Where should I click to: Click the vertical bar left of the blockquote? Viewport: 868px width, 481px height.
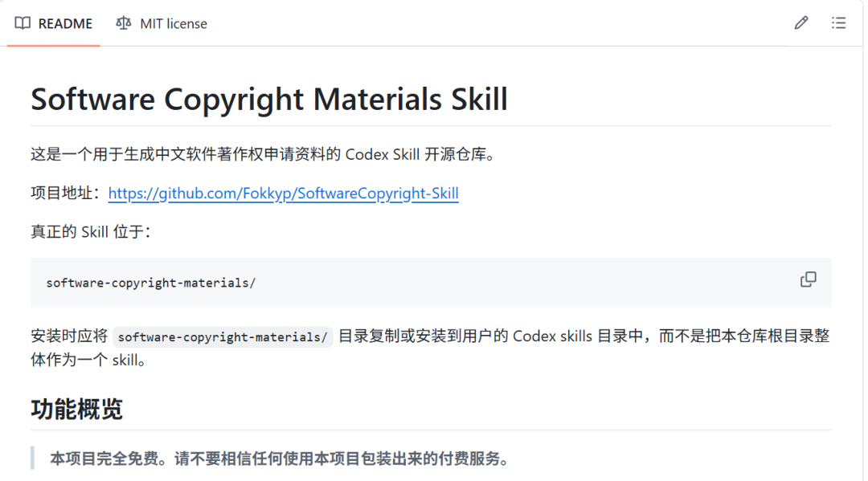click(x=33, y=458)
